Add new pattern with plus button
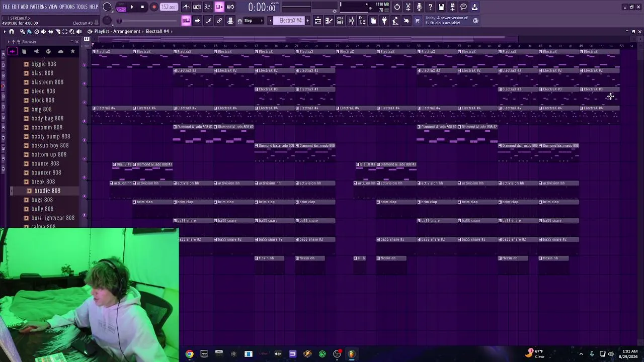Viewport: 644px width, 362px height. 307,21
